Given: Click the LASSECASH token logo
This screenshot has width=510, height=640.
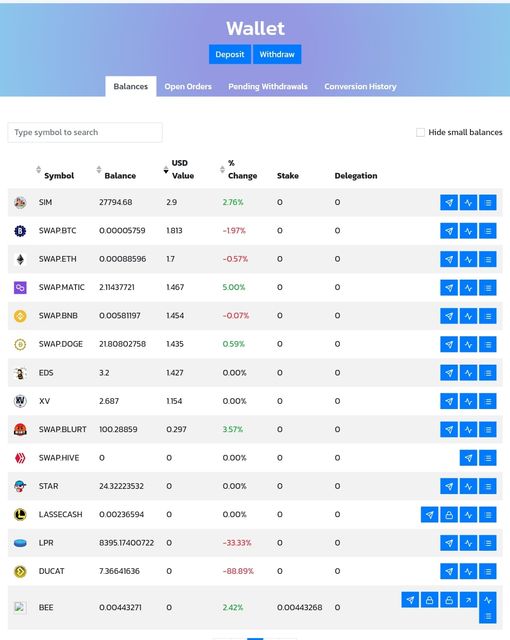Looking at the screenshot, I should point(20,515).
